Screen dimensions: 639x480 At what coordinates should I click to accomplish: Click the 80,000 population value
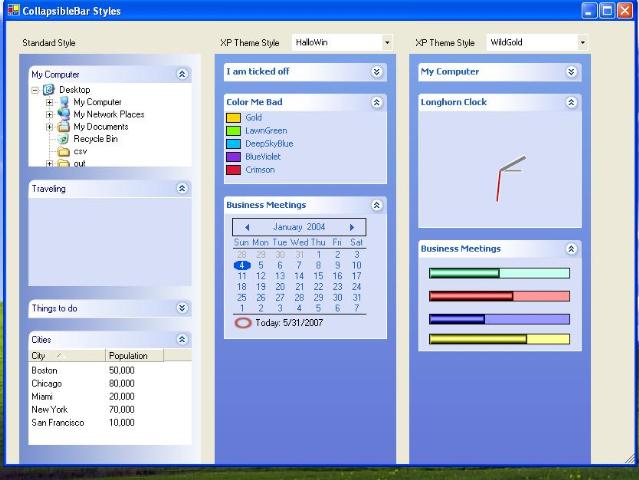point(121,383)
